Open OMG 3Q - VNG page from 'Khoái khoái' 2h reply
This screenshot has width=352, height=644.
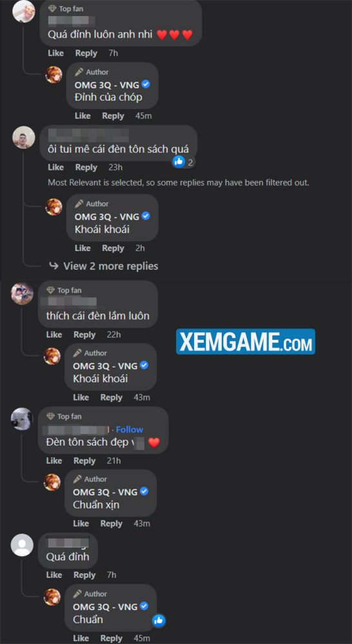106,216
